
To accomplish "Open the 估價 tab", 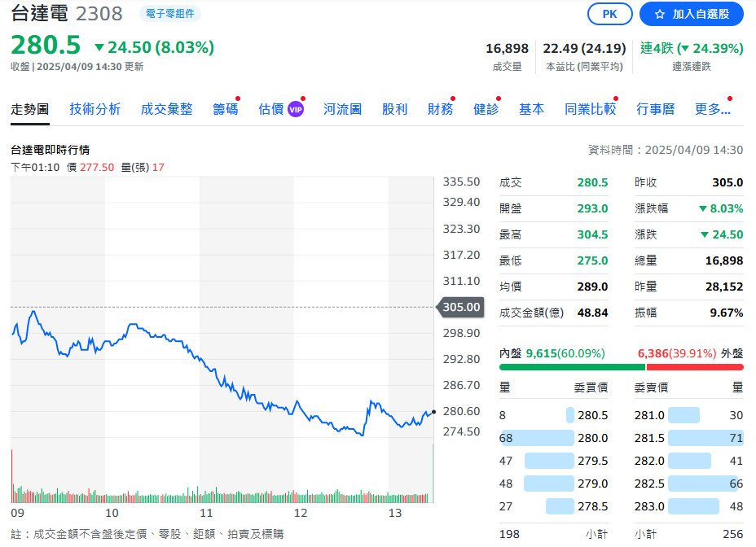I will [x=271, y=109].
